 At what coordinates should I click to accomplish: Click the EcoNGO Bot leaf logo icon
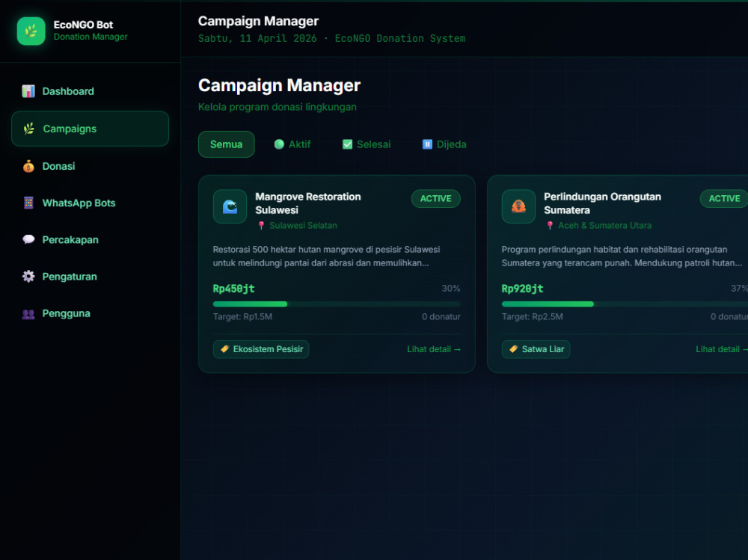[x=31, y=31]
